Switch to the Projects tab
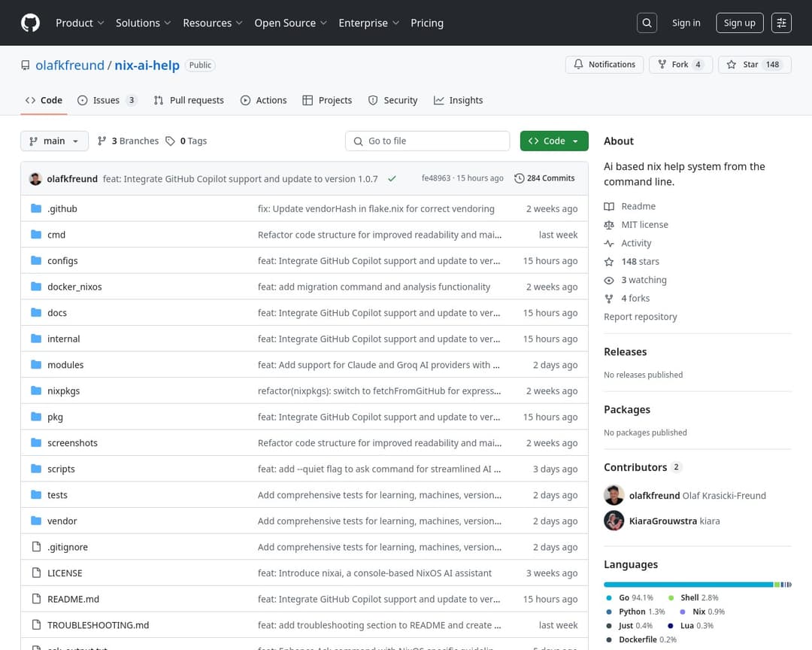This screenshot has height=650, width=812. [x=327, y=100]
